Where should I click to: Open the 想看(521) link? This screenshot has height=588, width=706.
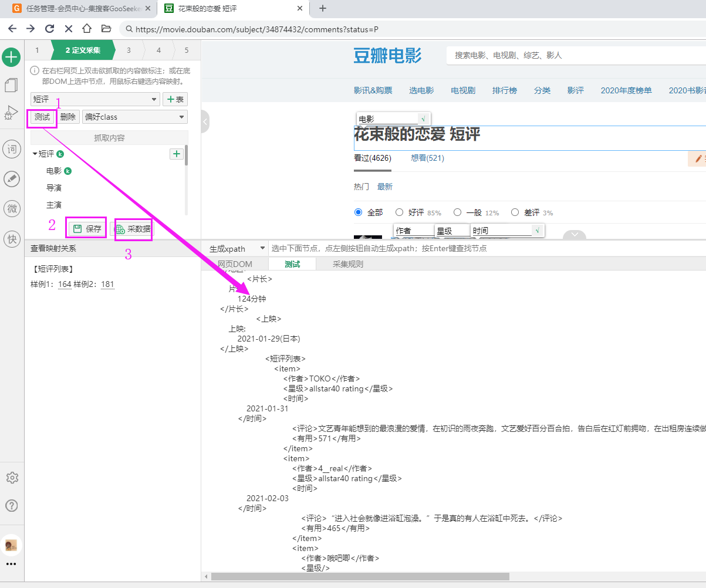pos(428,158)
